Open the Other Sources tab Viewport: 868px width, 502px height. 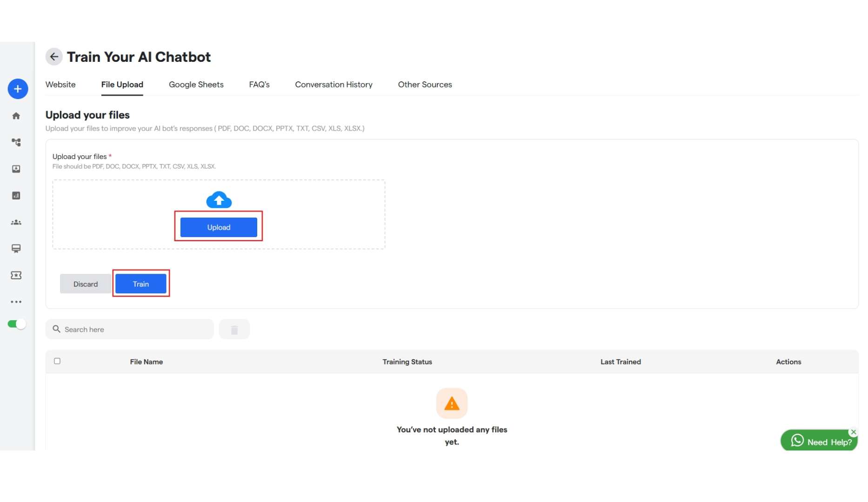[425, 85]
